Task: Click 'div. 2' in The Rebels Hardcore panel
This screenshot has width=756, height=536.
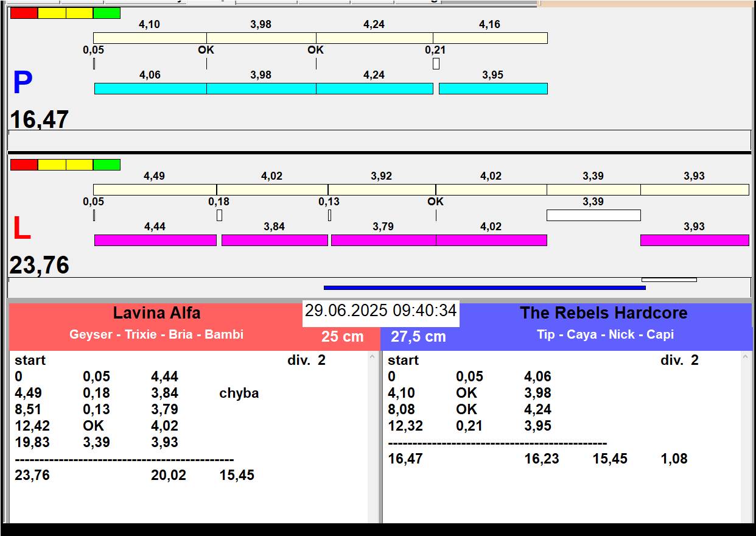Action: pos(679,361)
